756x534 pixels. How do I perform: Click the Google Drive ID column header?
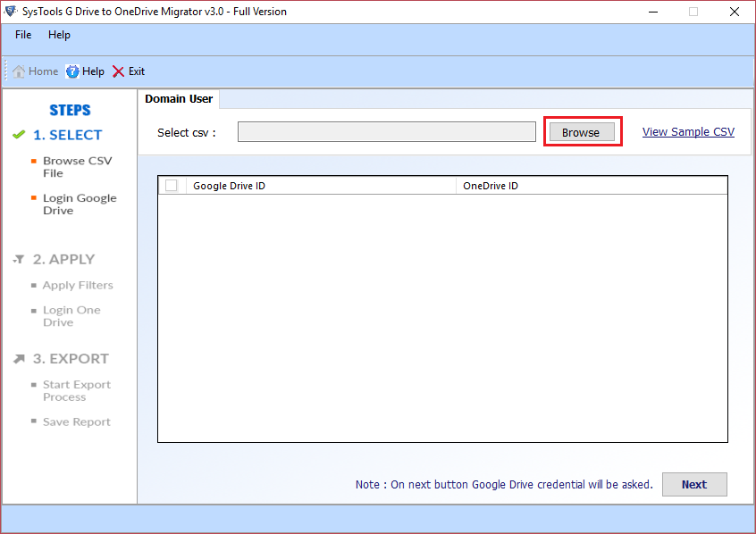coord(321,186)
